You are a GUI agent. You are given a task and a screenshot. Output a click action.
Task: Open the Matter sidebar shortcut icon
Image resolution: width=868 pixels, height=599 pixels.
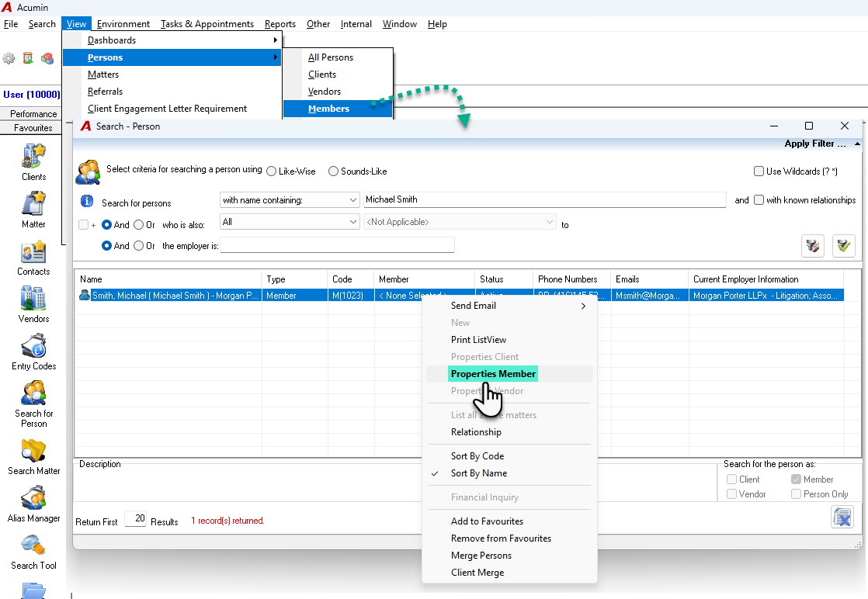[33, 203]
